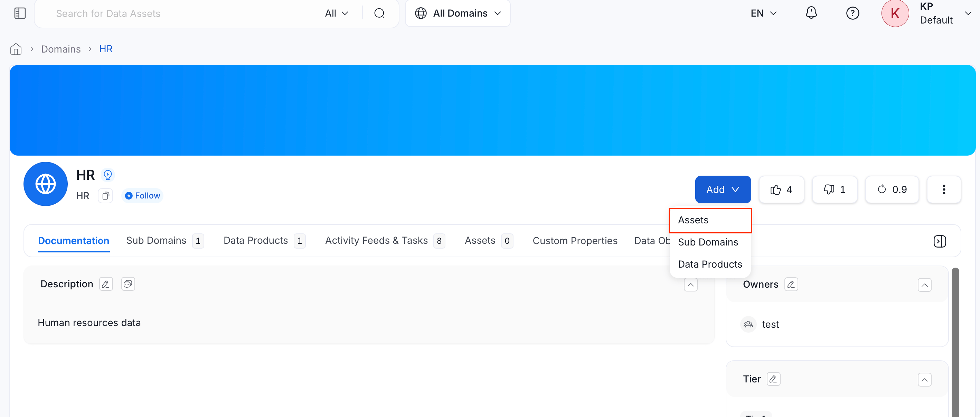Click the search magnifier icon

(379, 13)
